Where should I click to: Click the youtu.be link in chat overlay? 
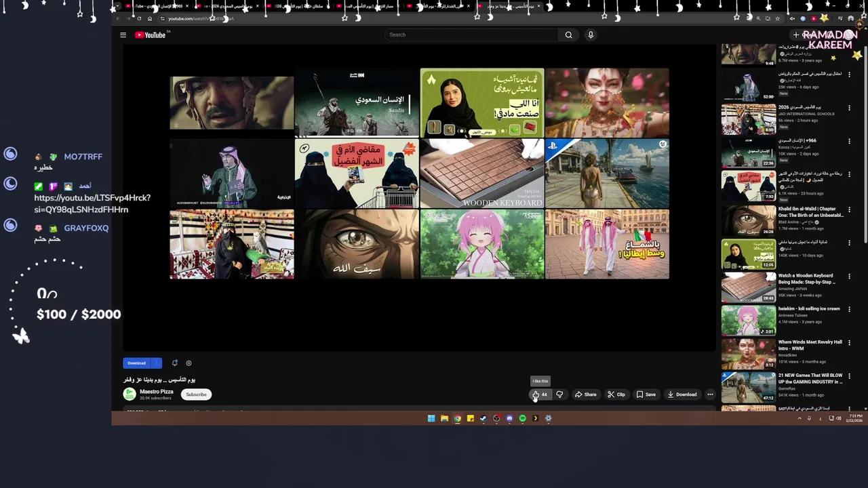(x=92, y=204)
